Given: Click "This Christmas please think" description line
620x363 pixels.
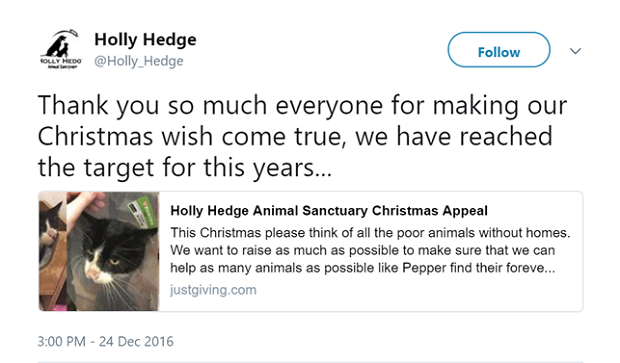Looking at the screenshot, I should click(370, 233).
